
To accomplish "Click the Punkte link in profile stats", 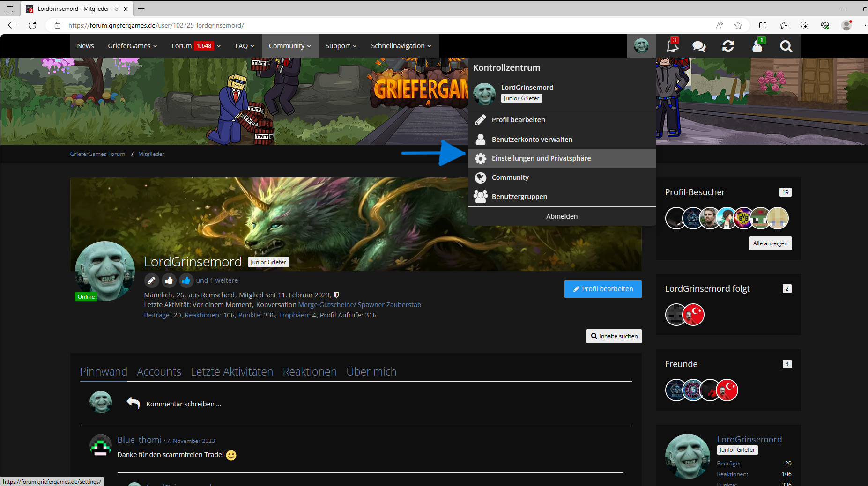I will point(249,315).
